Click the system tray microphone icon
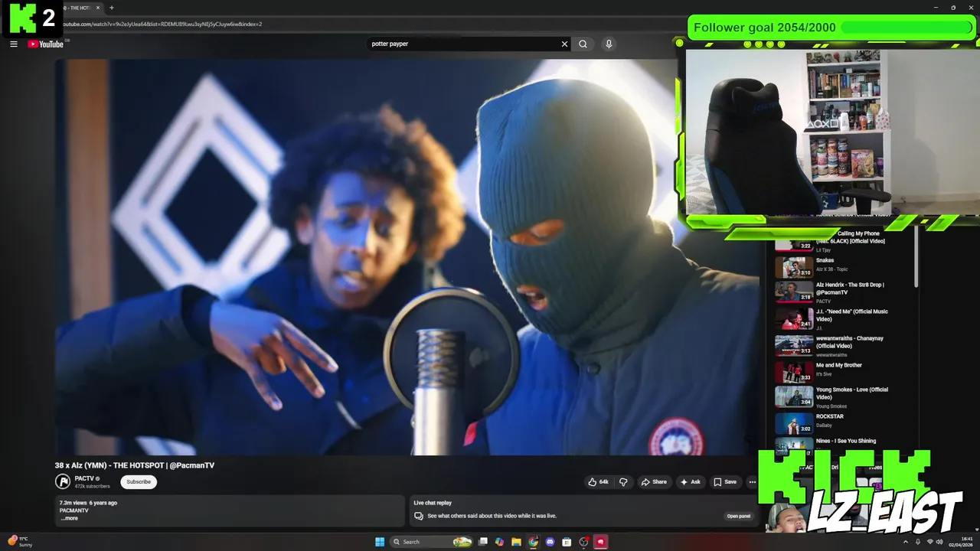980x551 pixels. tap(918, 542)
